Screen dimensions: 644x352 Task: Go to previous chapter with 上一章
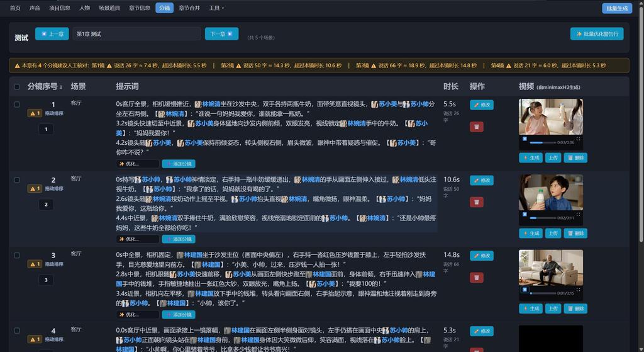click(52, 34)
